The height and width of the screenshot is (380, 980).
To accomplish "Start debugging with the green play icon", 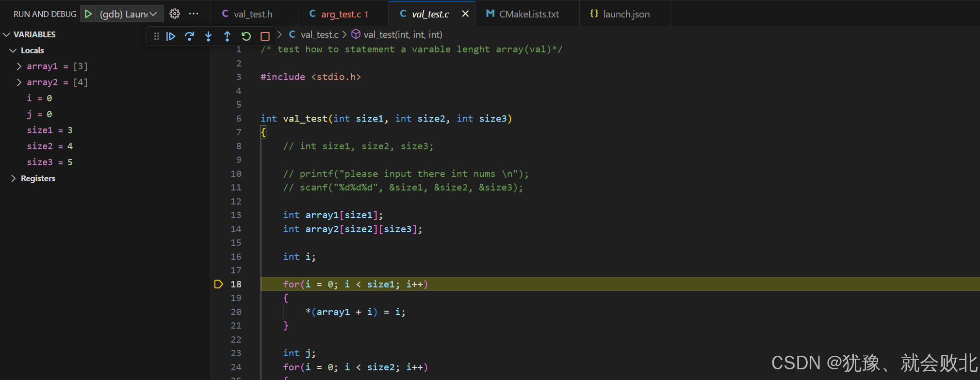I will 88,14.
